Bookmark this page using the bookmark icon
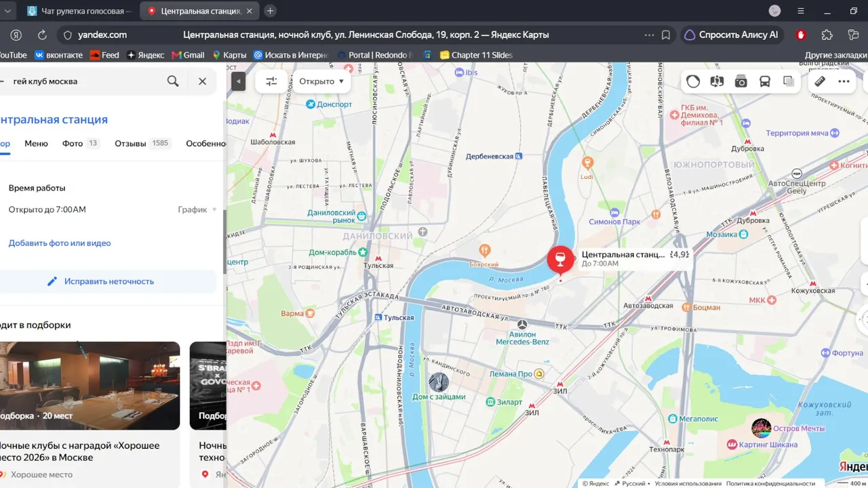The image size is (868, 488). [666, 35]
